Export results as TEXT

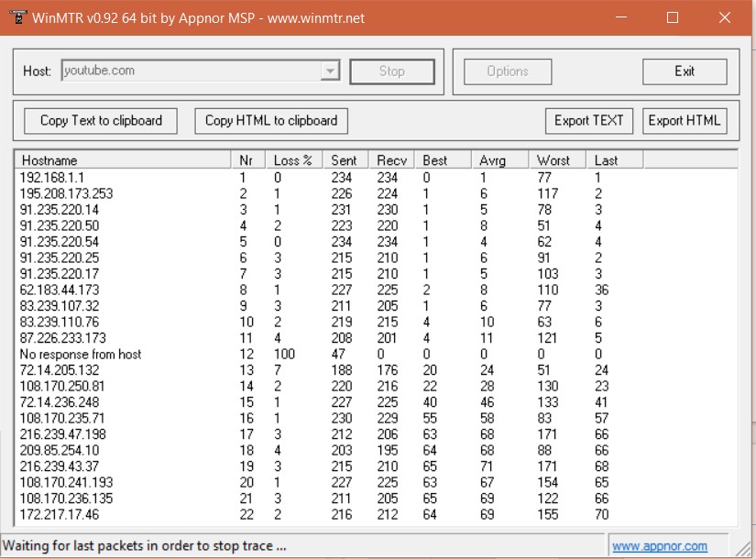click(x=588, y=120)
